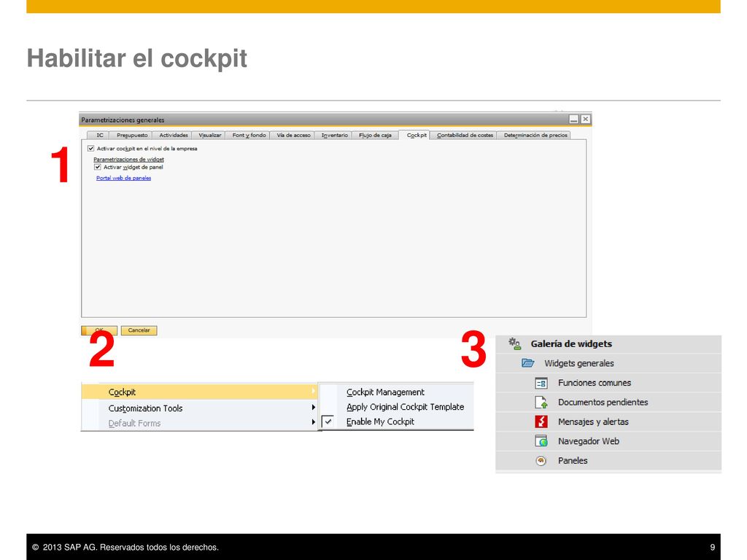The image size is (747, 560).
Task: Switch to the IC tab
Action: (x=99, y=135)
